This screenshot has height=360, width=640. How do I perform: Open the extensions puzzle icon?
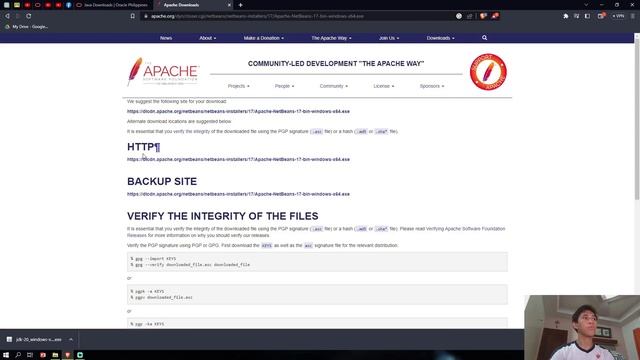566,16
